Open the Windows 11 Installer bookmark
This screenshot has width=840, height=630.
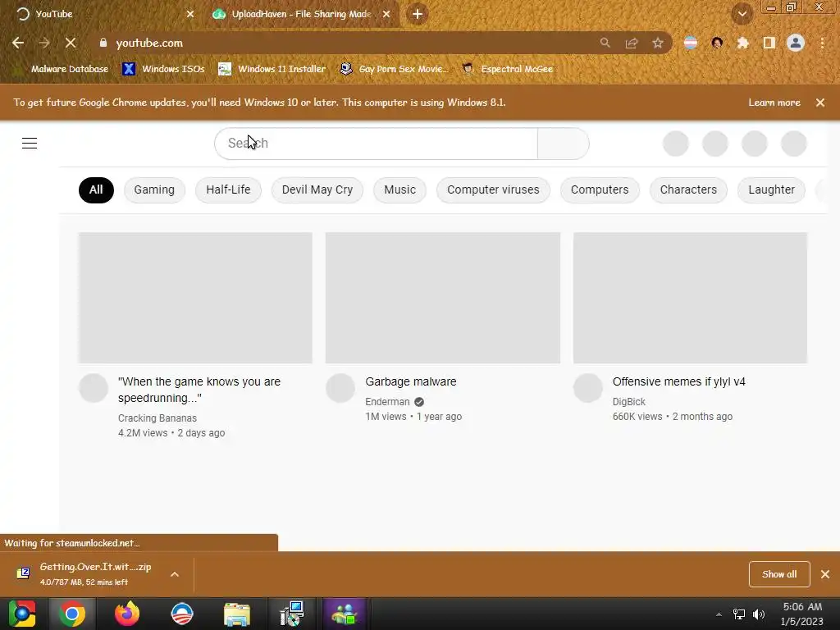pos(272,69)
